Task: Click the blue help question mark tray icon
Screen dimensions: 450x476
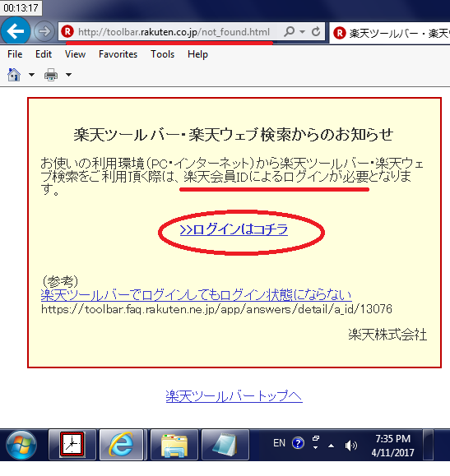Action: [x=298, y=443]
